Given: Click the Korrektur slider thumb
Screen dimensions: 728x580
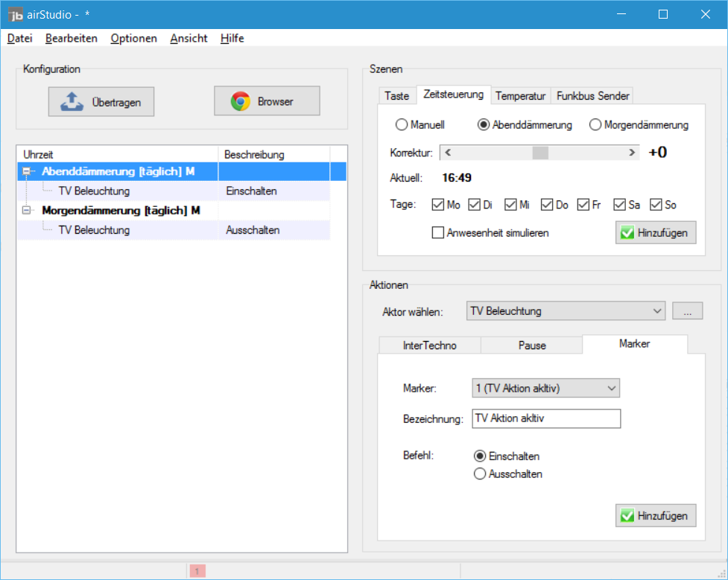Looking at the screenshot, I should click(x=540, y=152).
